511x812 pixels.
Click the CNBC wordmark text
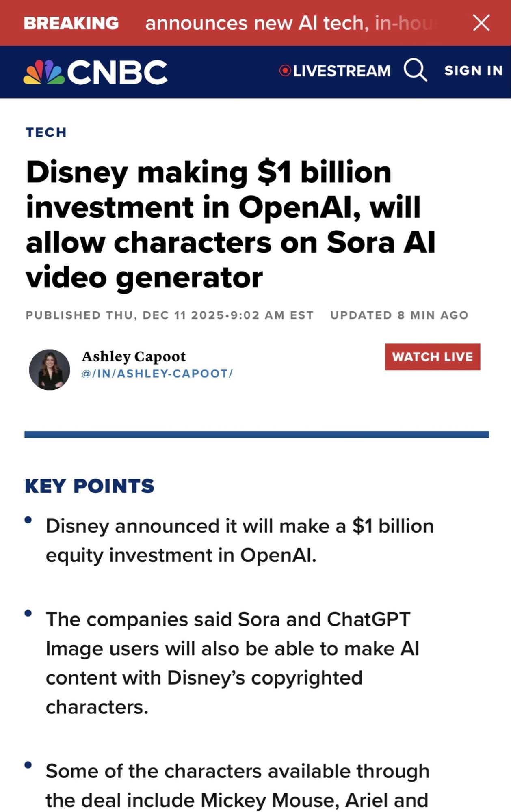click(117, 72)
